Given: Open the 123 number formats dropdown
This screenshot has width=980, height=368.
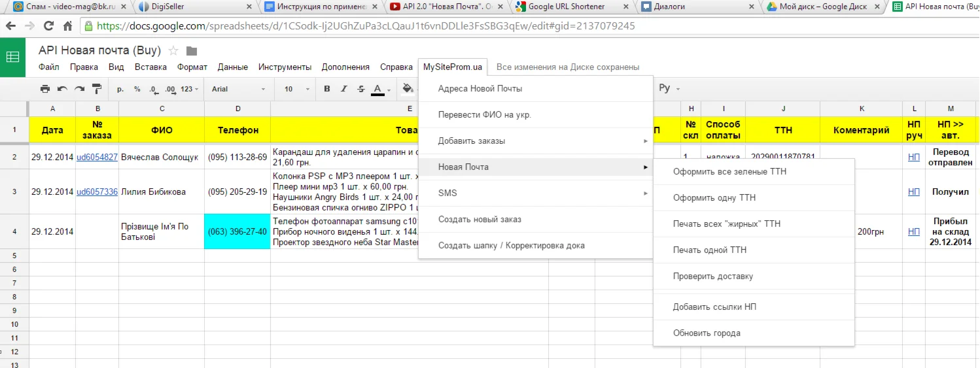Looking at the screenshot, I should coord(190,89).
